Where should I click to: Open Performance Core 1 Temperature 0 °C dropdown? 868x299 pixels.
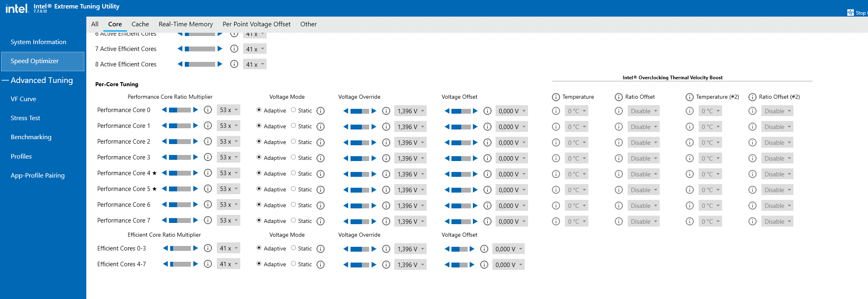pos(576,127)
